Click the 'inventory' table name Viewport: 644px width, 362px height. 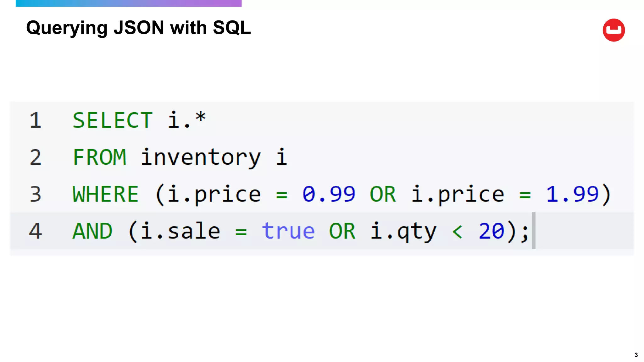201,158
